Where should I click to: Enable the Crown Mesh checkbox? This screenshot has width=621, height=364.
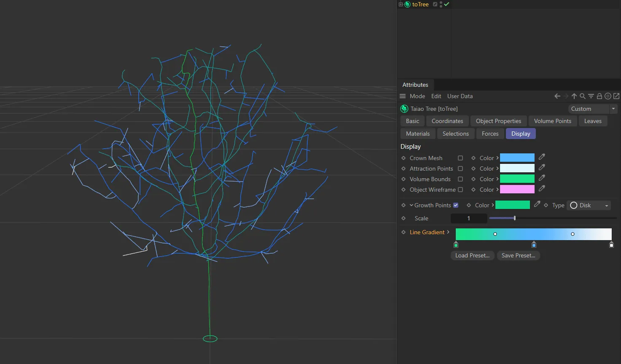[460, 158]
